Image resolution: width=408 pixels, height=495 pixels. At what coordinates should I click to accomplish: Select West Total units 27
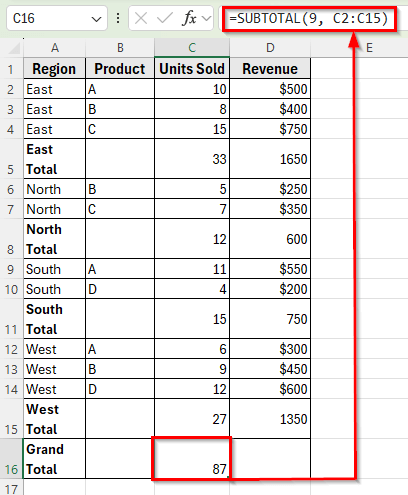pyautogui.click(x=192, y=419)
